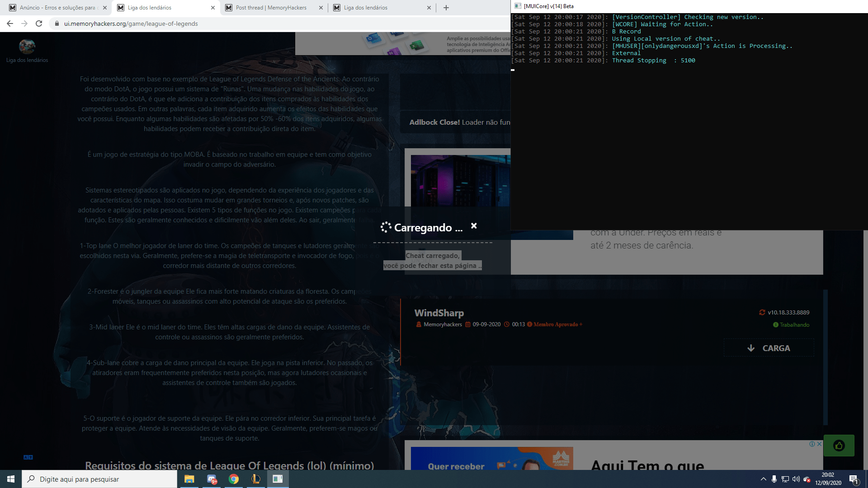Like the page with the green thumbs-up button

839,446
